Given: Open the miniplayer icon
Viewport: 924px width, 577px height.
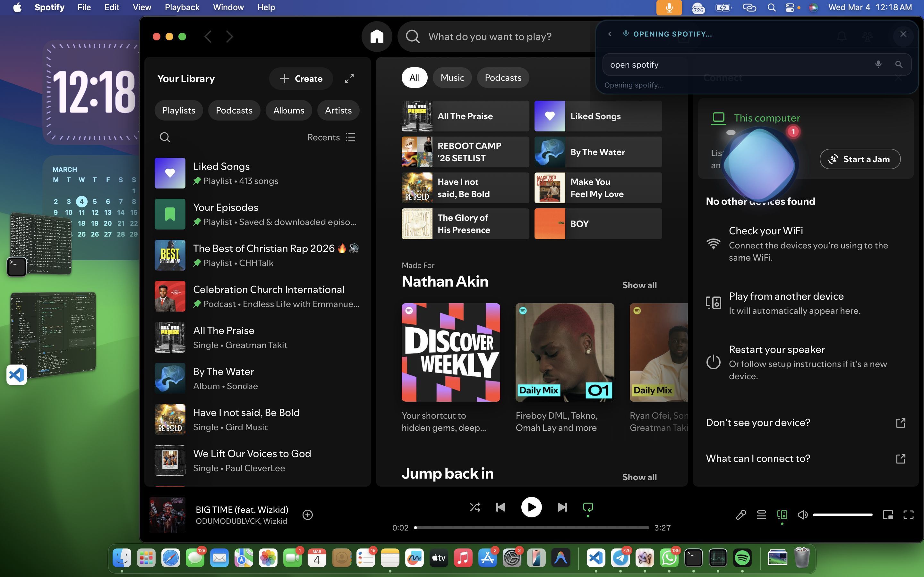Looking at the screenshot, I should pos(888,515).
